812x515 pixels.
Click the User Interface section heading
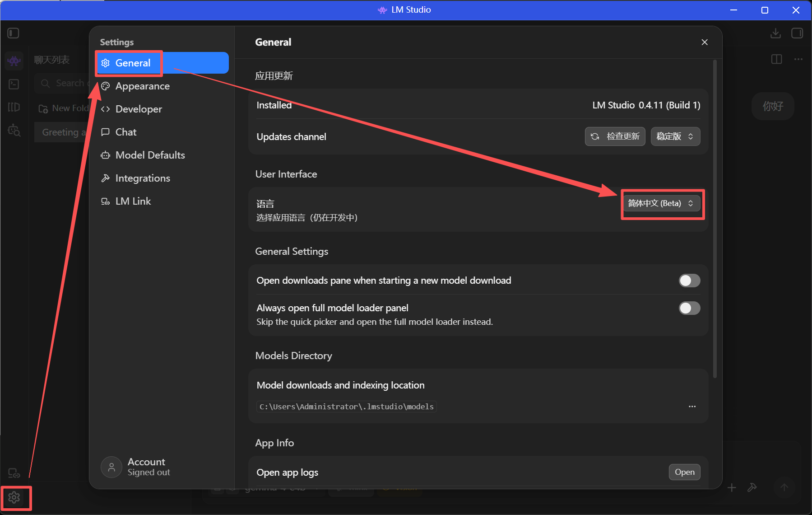click(286, 174)
